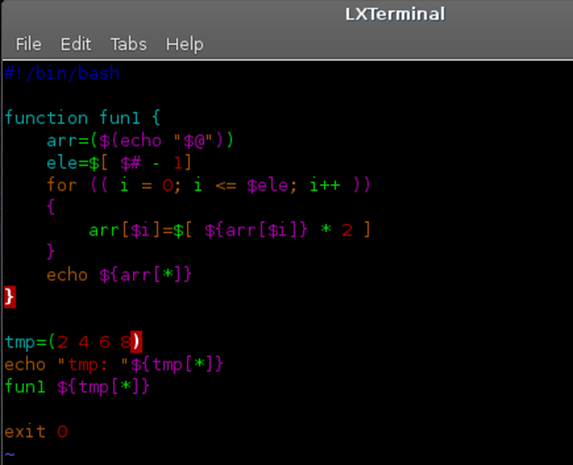The image size is (573, 465).
Task: Click the highlighted parenthesis after tmp array
Action: (x=136, y=342)
